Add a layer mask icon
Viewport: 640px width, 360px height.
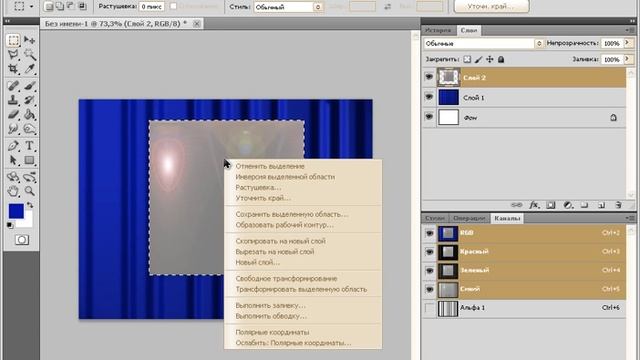[551, 205]
